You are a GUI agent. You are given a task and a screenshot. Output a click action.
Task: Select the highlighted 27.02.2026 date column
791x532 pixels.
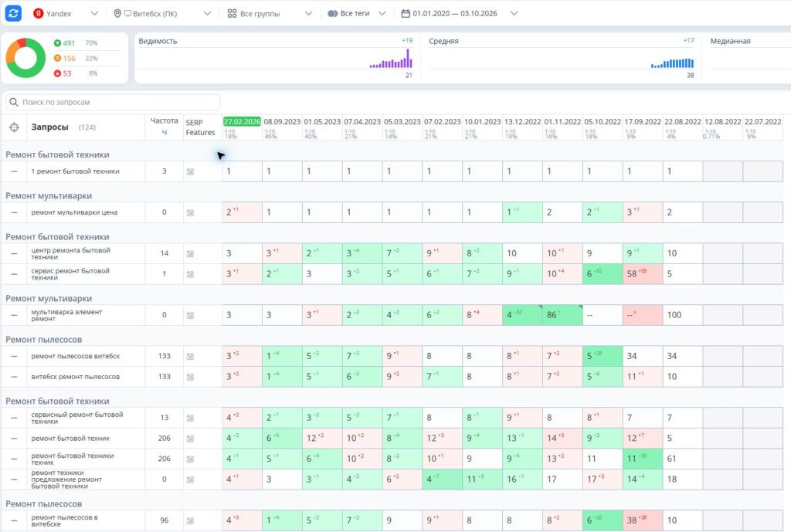[242, 121]
